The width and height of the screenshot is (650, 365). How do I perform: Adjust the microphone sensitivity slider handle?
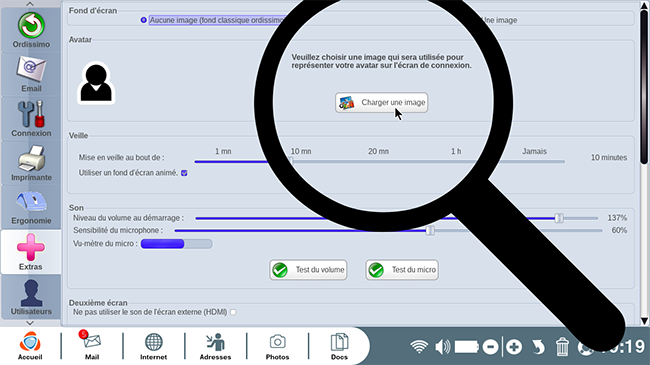(430, 230)
